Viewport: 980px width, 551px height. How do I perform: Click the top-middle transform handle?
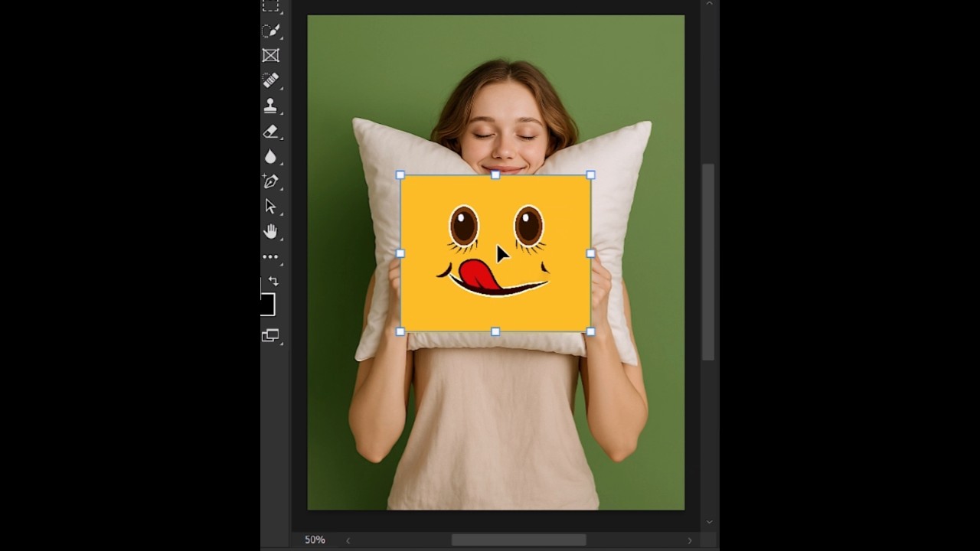(495, 175)
